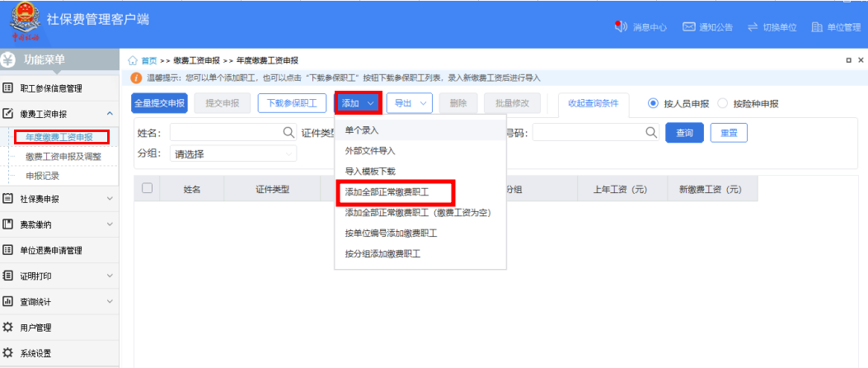Select the 按人员申报 radio button
The height and width of the screenshot is (368, 868).
pos(653,103)
